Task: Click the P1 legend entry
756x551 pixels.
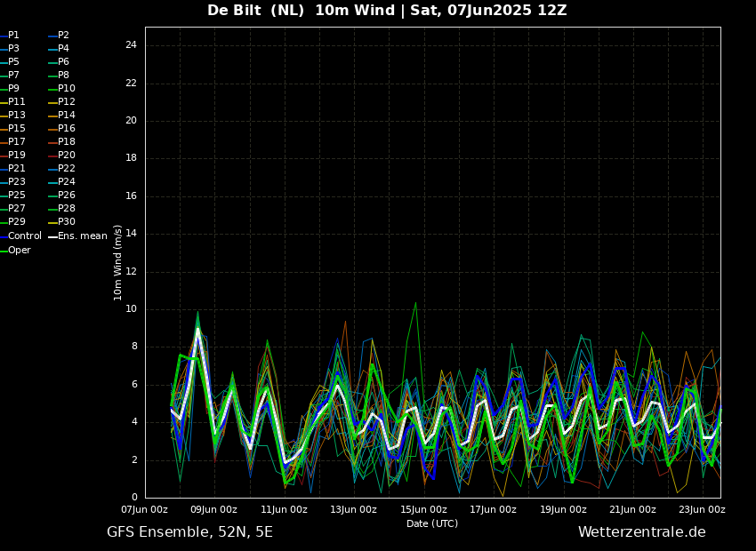Action: coord(13,36)
